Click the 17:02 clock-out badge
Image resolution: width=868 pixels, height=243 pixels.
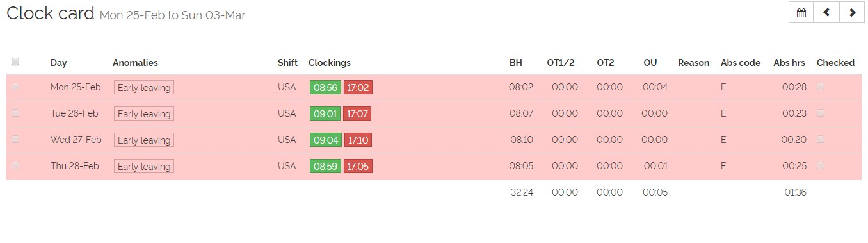358,88
